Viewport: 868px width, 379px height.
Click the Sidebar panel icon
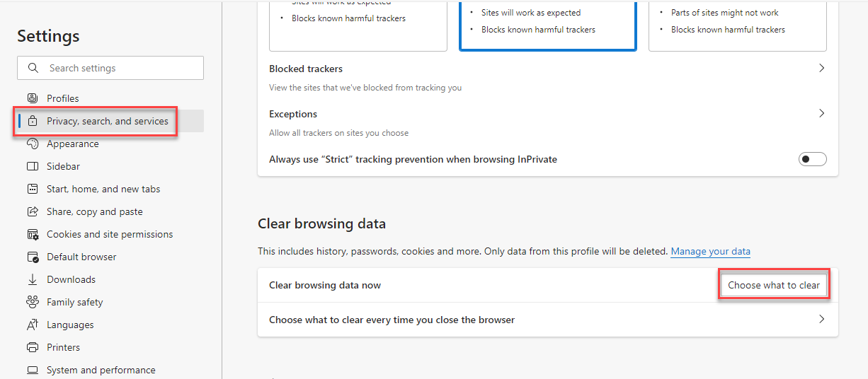[33, 166]
